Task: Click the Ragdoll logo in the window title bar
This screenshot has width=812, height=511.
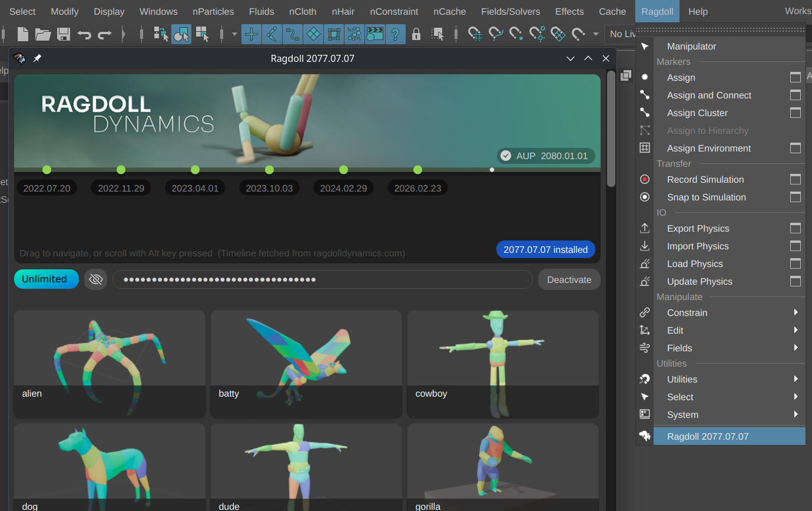Action: (x=20, y=58)
